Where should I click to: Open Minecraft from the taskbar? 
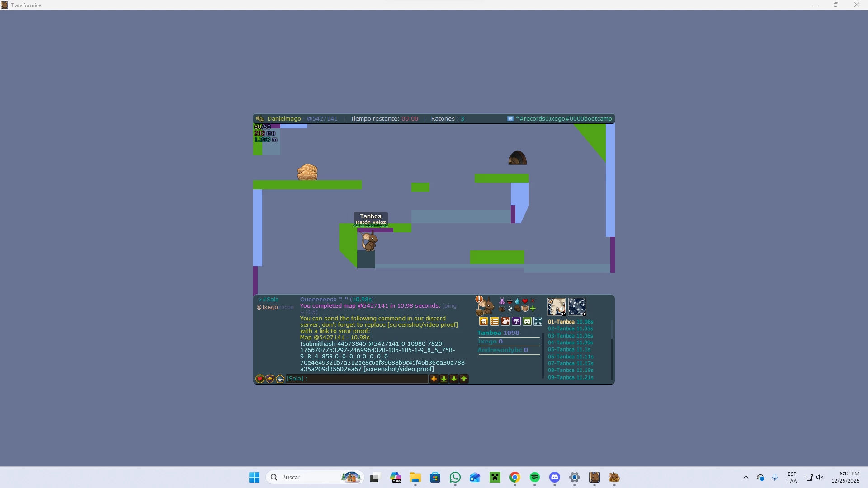point(495,478)
